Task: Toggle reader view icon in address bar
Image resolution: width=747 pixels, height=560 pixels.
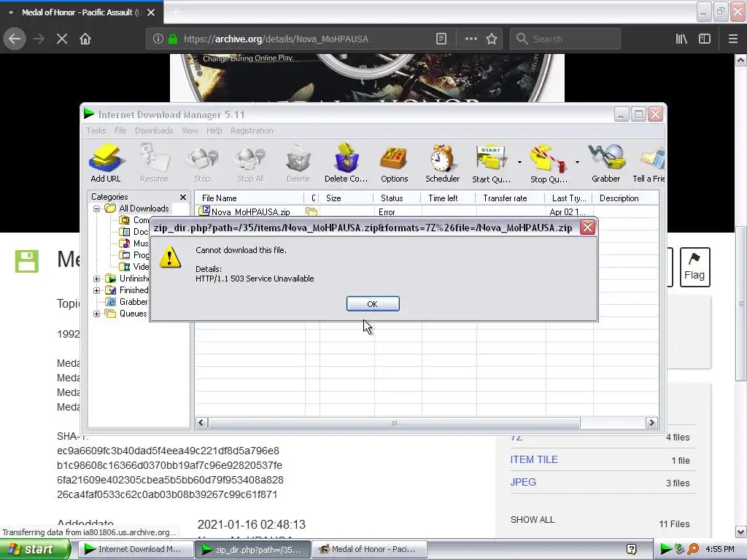Action: click(441, 39)
